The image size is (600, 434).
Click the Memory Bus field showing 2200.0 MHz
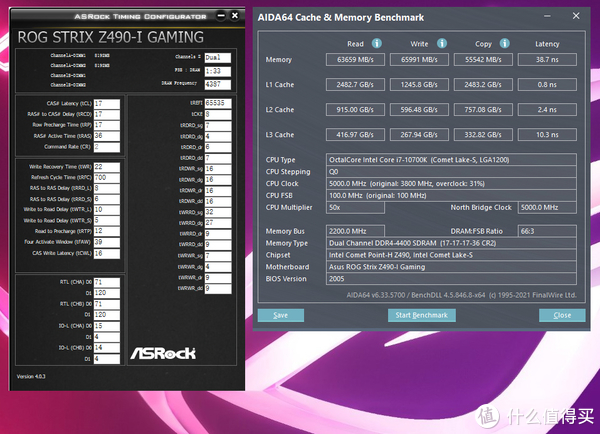coord(355,231)
